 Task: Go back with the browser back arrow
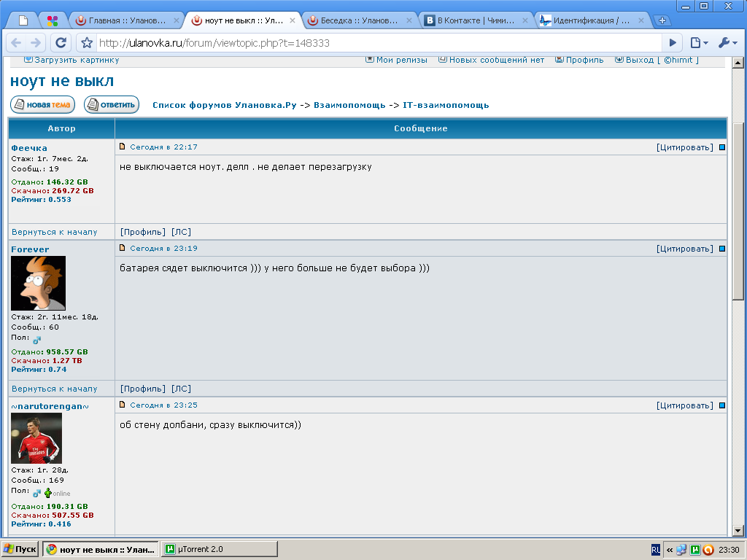point(16,43)
